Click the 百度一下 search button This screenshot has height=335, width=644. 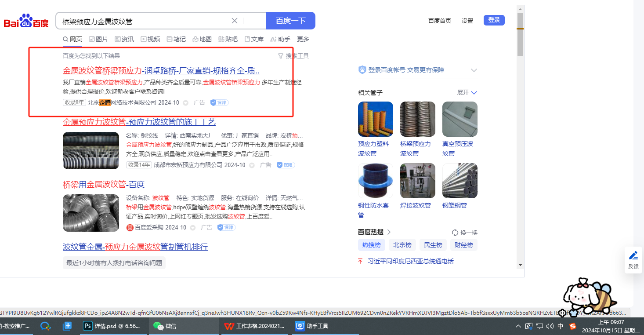tap(291, 21)
